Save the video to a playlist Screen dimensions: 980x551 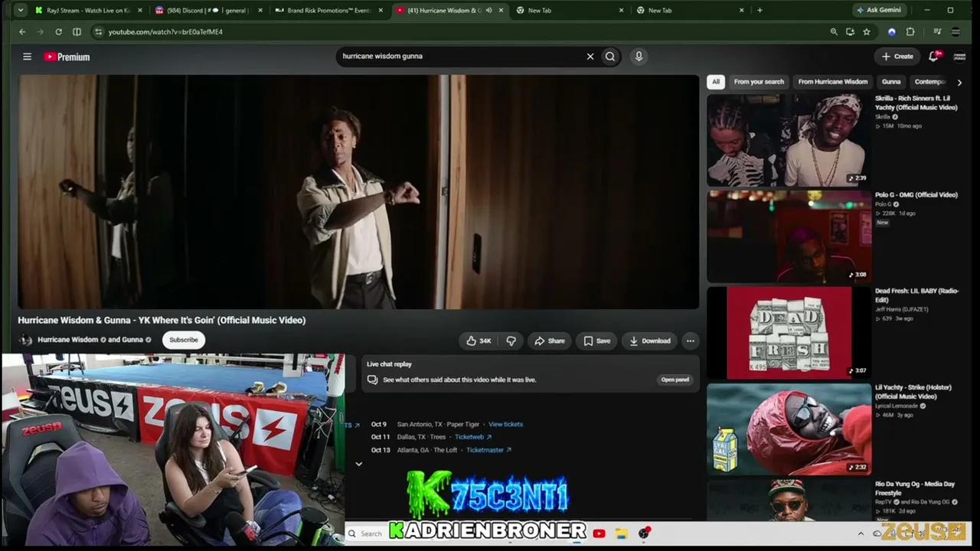click(597, 341)
